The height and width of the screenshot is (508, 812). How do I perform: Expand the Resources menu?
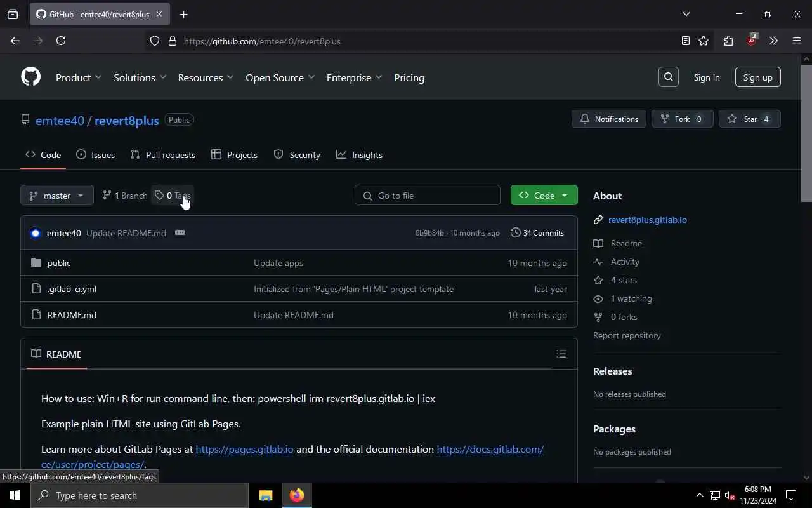click(x=206, y=77)
